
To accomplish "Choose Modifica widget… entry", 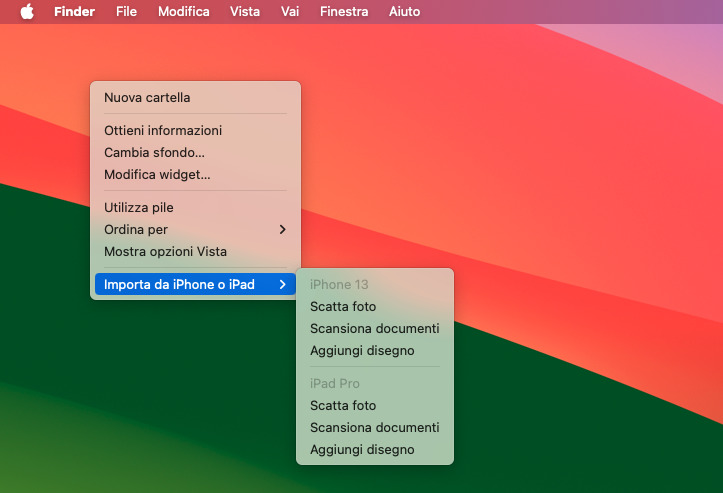I will (157, 174).
